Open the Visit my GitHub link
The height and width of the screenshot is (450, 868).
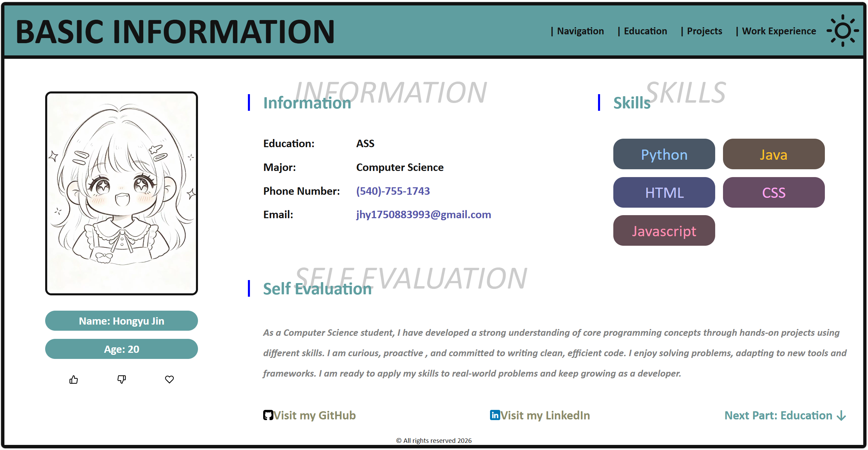coord(314,415)
